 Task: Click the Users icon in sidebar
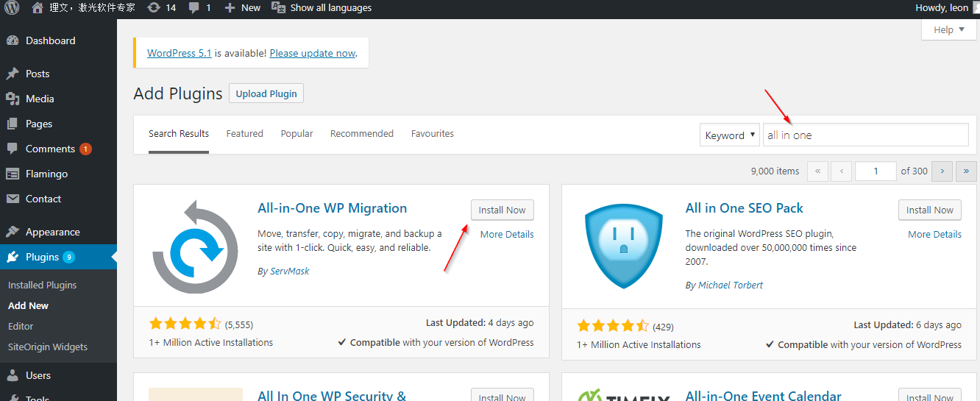point(13,375)
